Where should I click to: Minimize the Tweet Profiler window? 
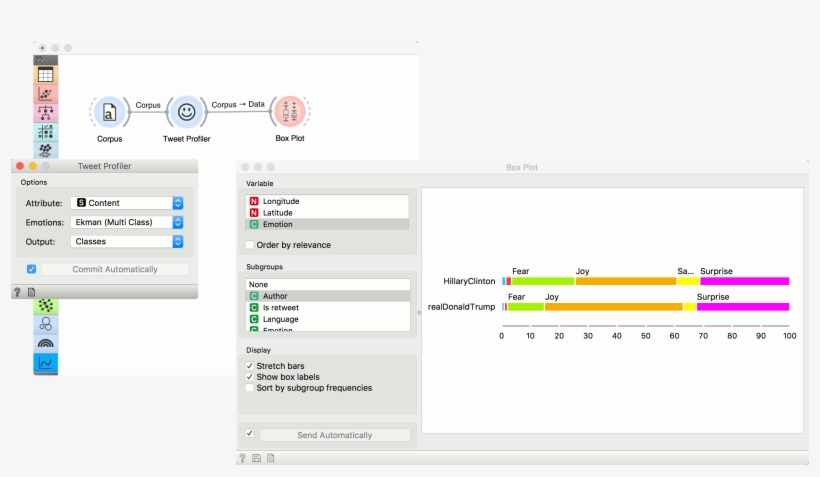click(32, 166)
